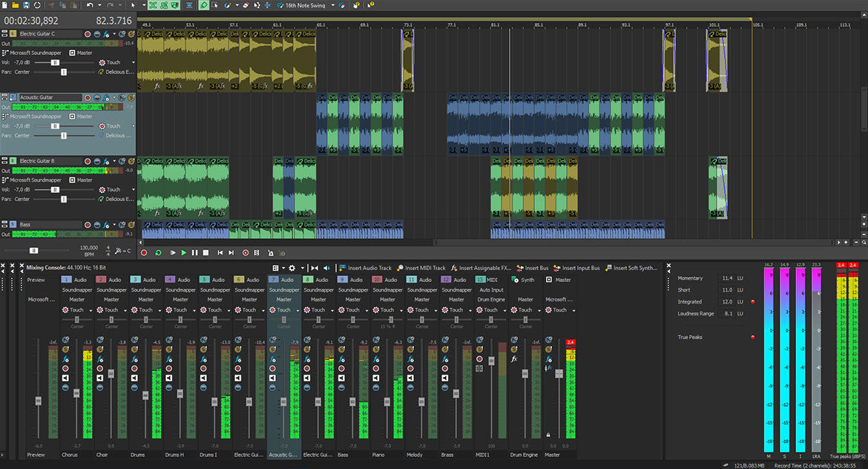Open the Touch automation dropdown on Electric Guitar C

(133, 62)
